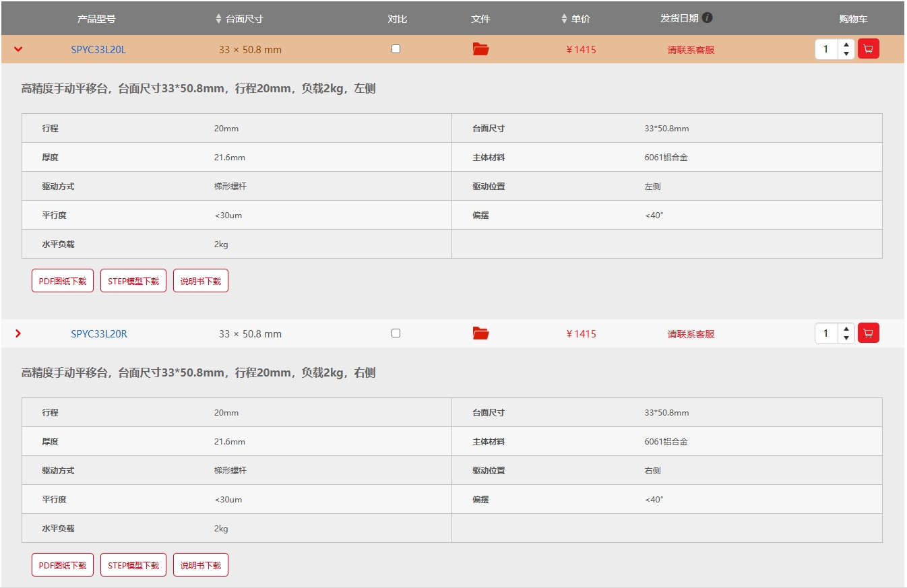
Task: Check compare box for SPYC33L20L
Action: (396, 49)
